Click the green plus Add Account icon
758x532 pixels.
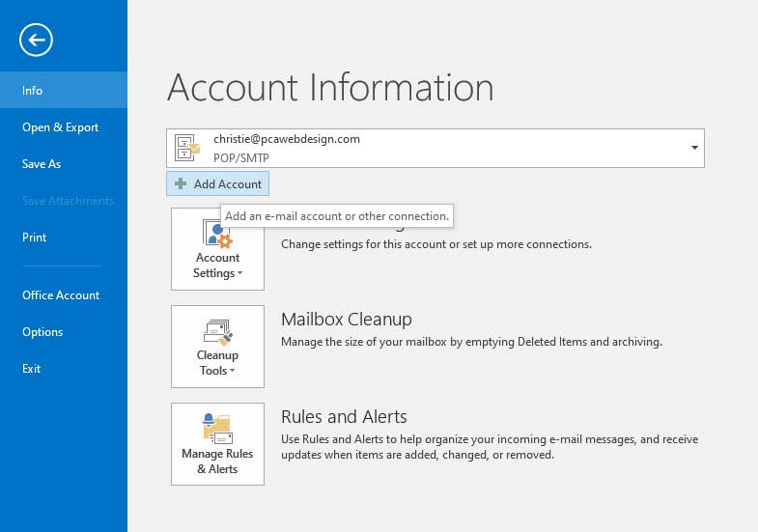tap(181, 183)
